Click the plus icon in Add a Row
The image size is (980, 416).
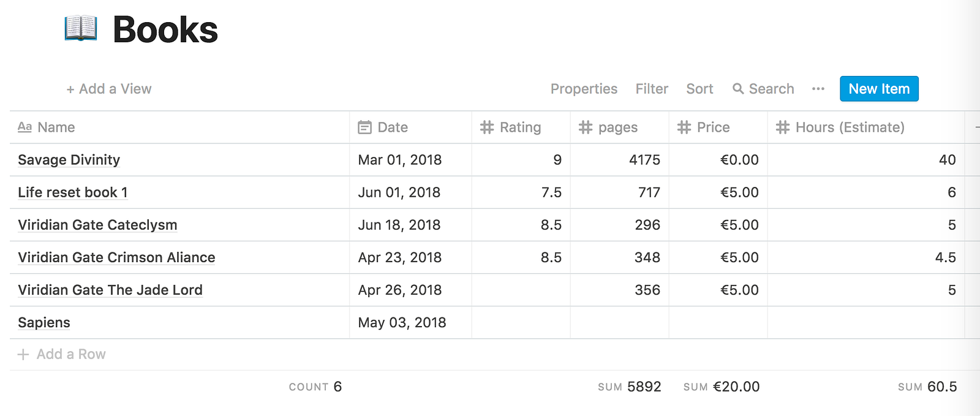click(23, 355)
